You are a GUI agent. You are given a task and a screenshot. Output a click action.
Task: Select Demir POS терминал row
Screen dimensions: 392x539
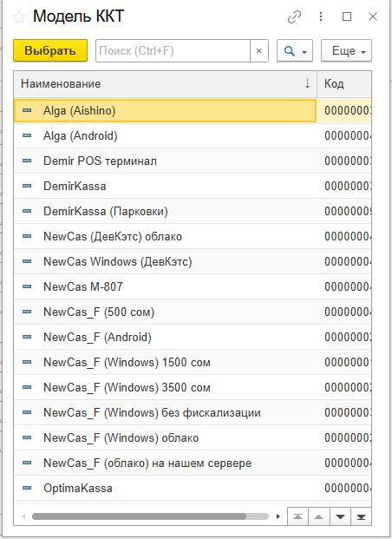click(x=193, y=161)
